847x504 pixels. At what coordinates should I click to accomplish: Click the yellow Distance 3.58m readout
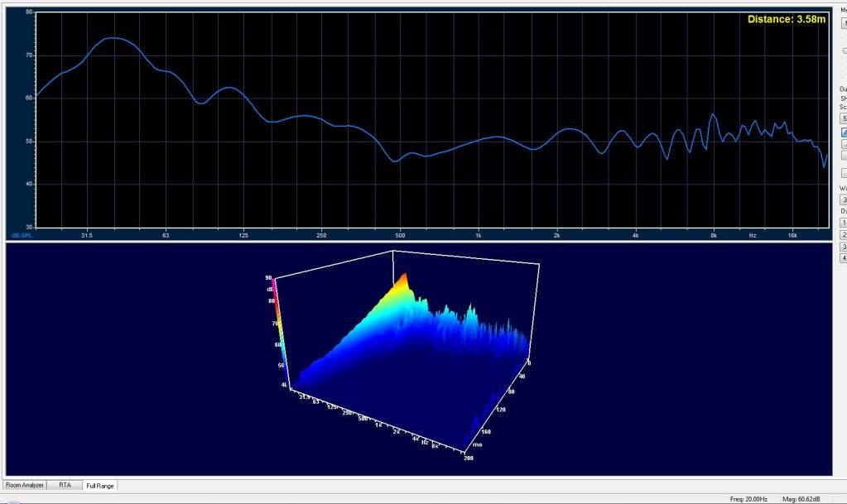point(786,19)
